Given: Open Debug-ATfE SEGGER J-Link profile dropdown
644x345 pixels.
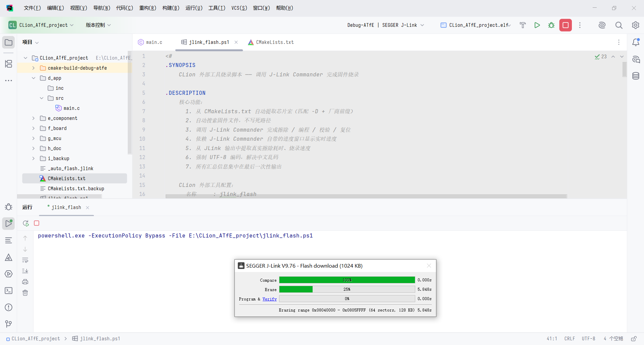Looking at the screenshot, I should tap(386, 25).
